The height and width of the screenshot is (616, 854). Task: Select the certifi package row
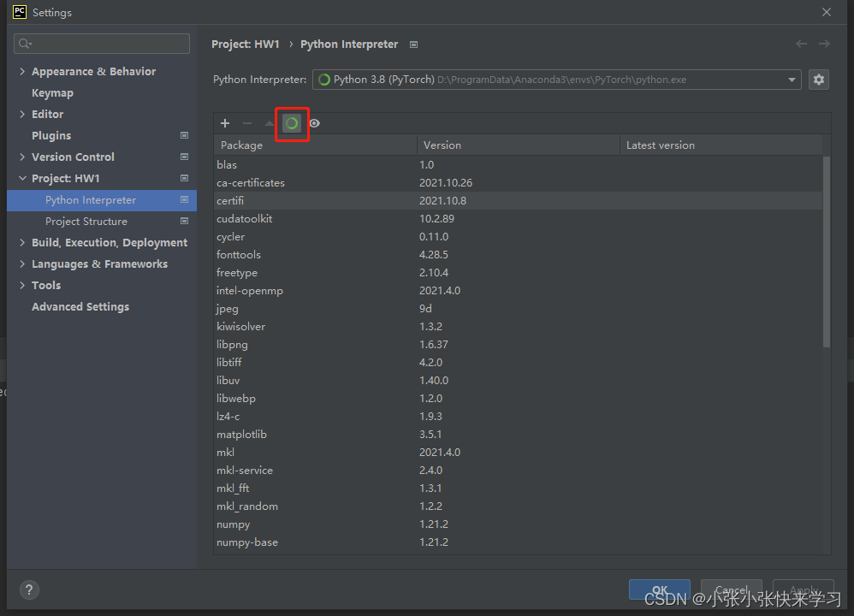(518, 200)
